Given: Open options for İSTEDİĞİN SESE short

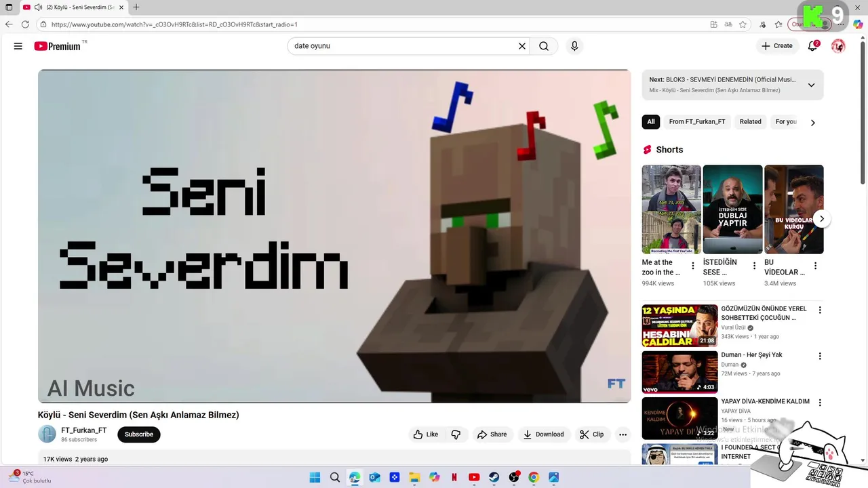Looking at the screenshot, I should click(754, 266).
